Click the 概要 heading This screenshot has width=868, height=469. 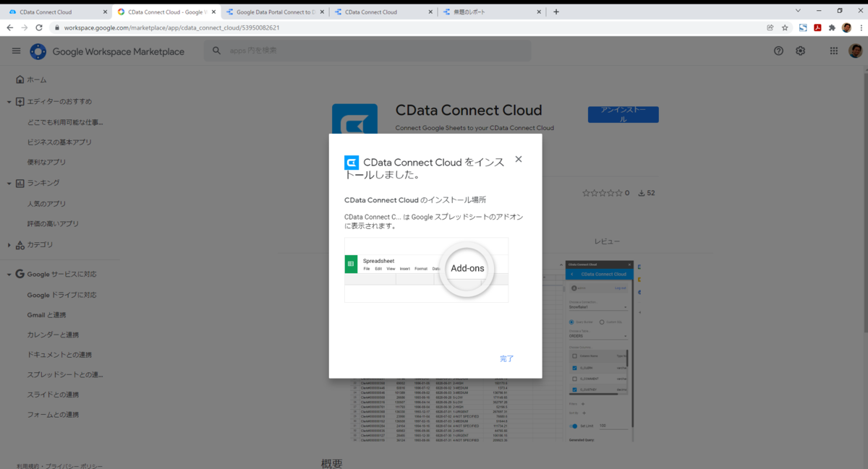[x=331, y=463]
